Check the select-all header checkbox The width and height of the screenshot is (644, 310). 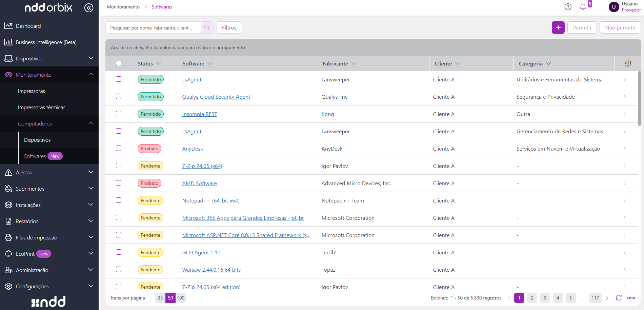tap(119, 63)
